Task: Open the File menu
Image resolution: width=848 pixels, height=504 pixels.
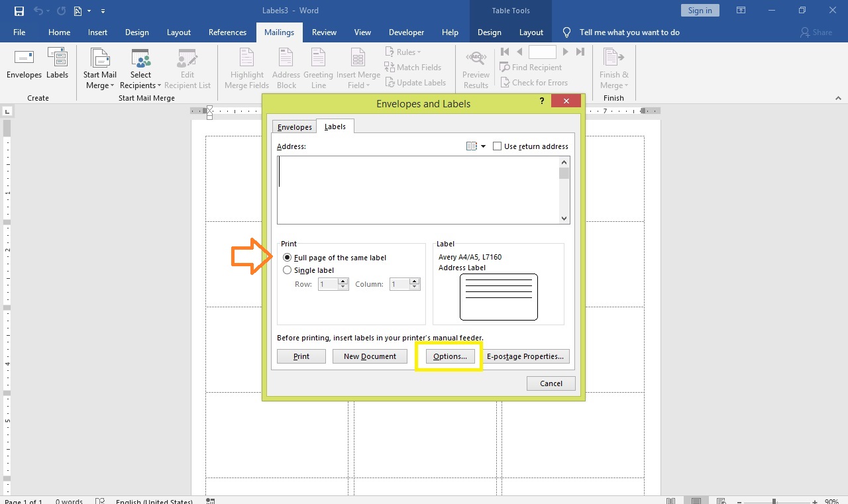Action: tap(19, 32)
